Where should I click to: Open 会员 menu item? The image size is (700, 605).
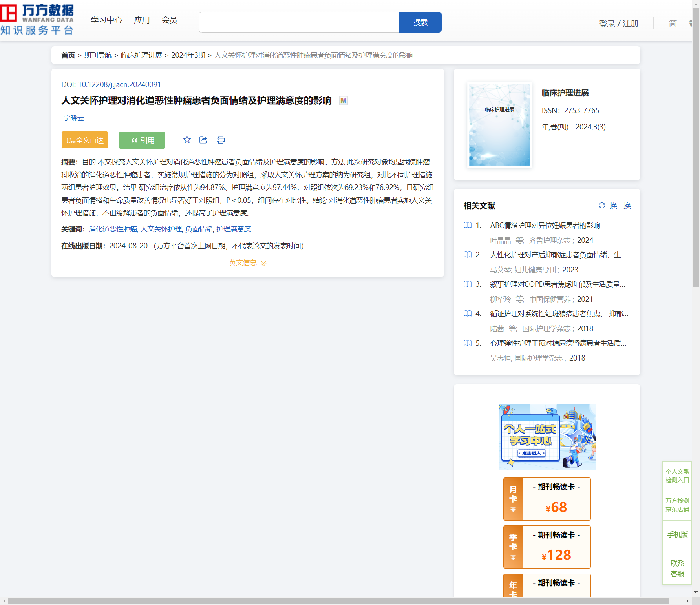click(170, 20)
